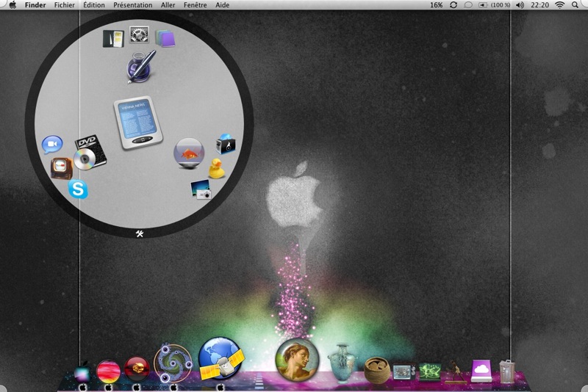Open the Skype icon in the circular launcher
The height and width of the screenshot is (392, 588).
pos(78,189)
